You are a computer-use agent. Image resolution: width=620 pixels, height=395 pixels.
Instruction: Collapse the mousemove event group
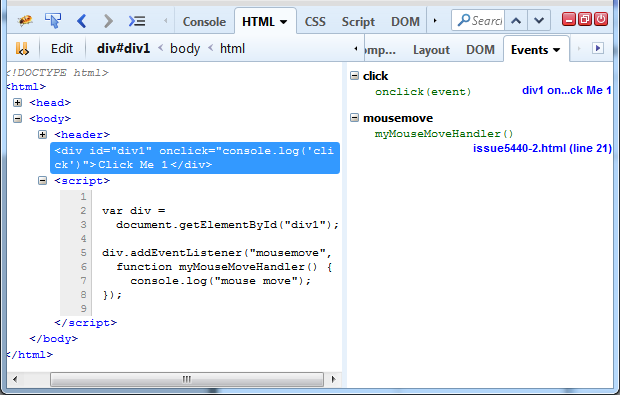(x=354, y=117)
